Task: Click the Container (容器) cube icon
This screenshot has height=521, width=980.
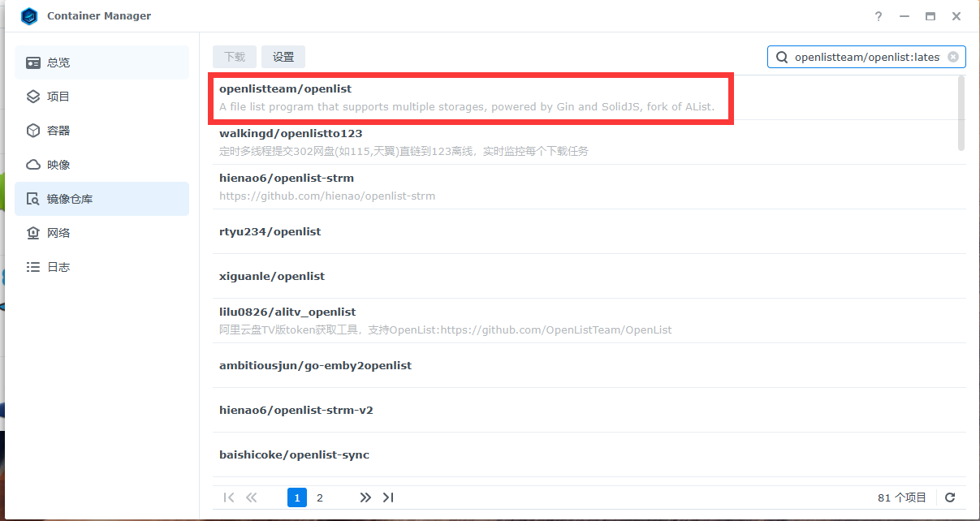Action: coord(33,131)
